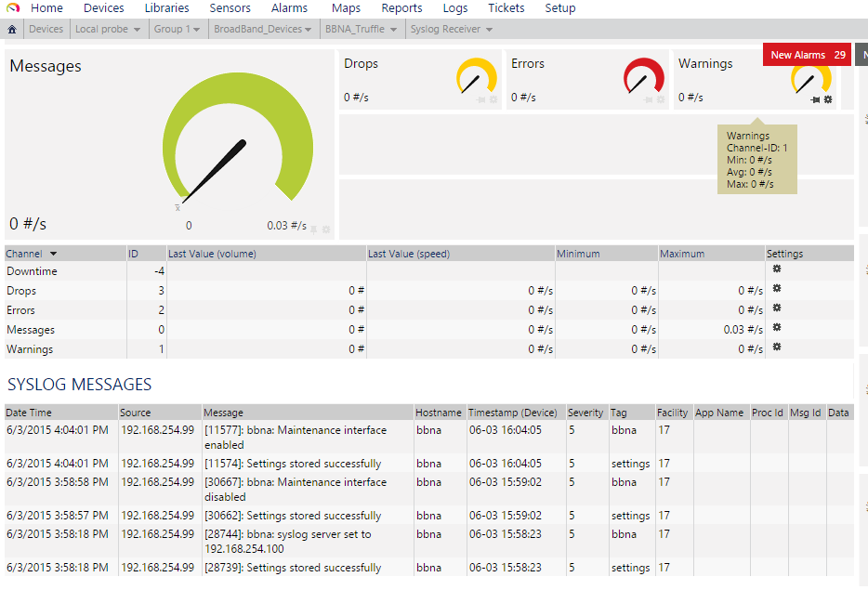Screen dimensions: 868x590
Task: Click the PRTG logo icon
Action: click(x=13, y=7)
